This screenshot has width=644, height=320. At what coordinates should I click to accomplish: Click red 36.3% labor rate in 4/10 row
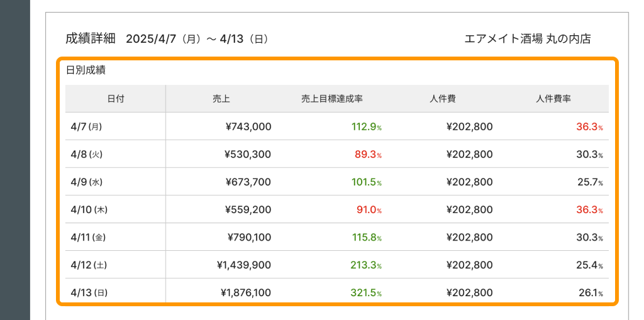[590, 209]
